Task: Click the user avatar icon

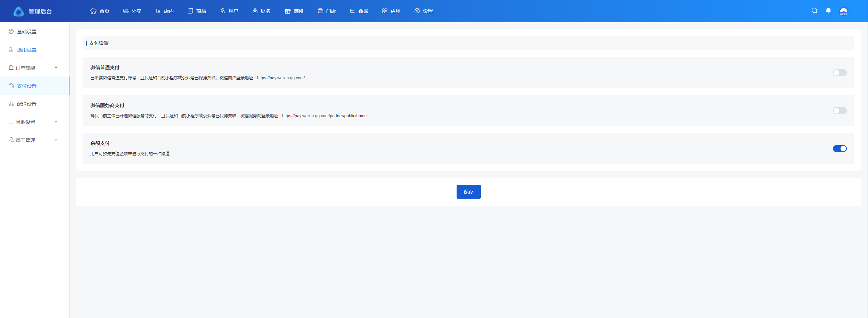Action: 843,11
